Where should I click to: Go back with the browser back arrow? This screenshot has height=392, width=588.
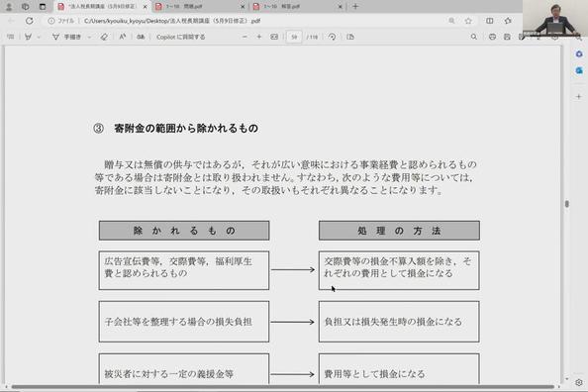[x=11, y=21]
